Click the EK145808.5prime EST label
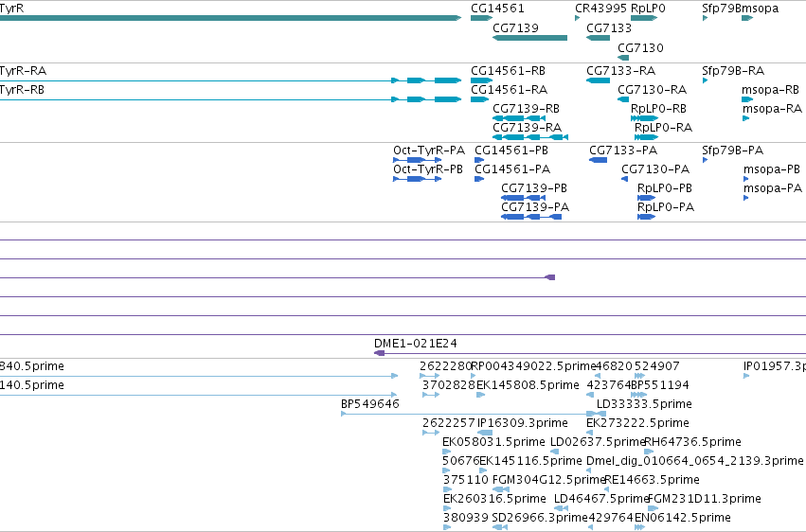806x532 pixels. pyautogui.click(x=528, y=385)
